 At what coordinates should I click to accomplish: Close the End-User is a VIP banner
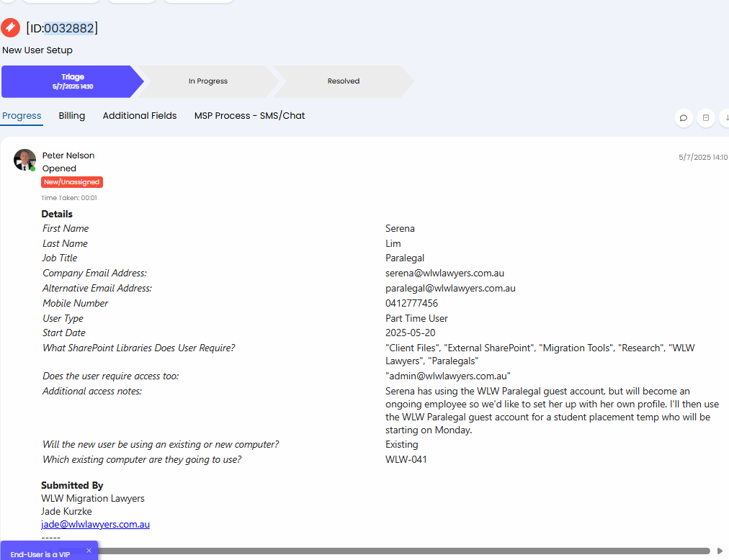tap(89, 550)
